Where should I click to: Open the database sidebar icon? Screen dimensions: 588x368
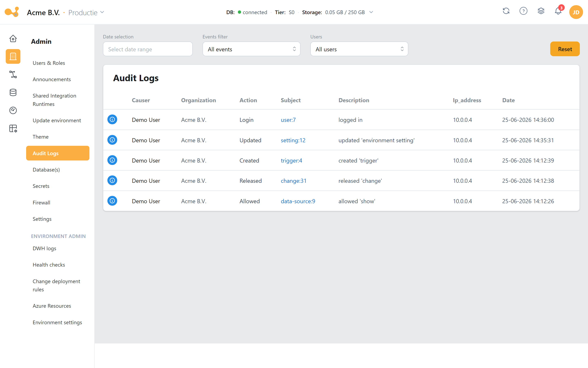click(x=13, y=92)
